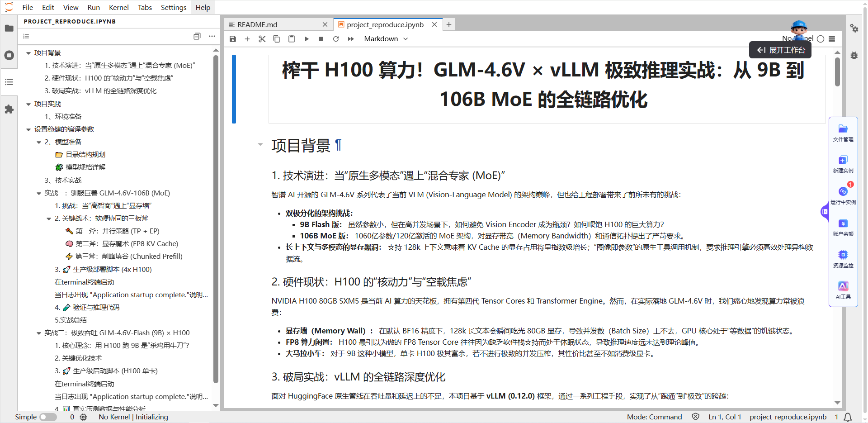This screenshot has width=868, height=423.
Task: Click the kernel status circle indicator
Action: click(x=821, y=39)
